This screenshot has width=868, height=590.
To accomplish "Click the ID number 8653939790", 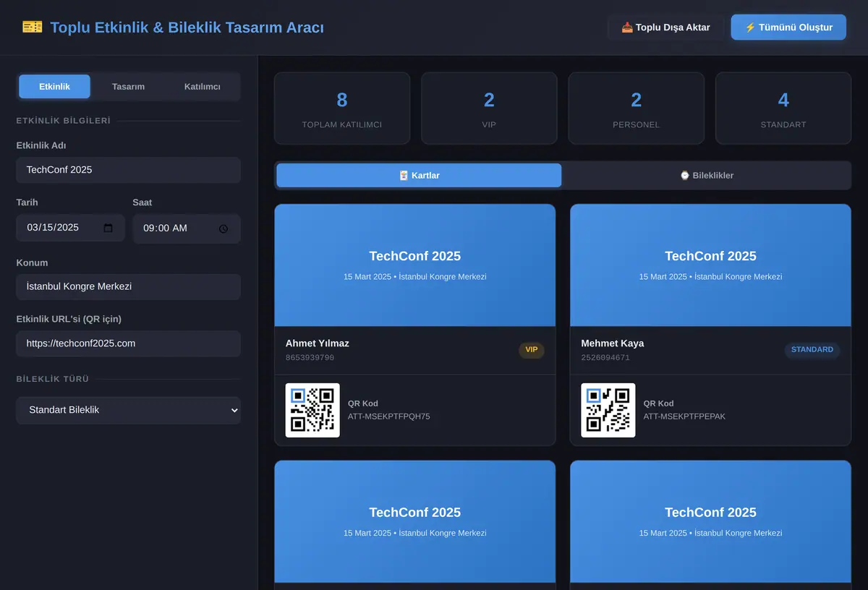I will pyautogui.click(x=310, y=358).
